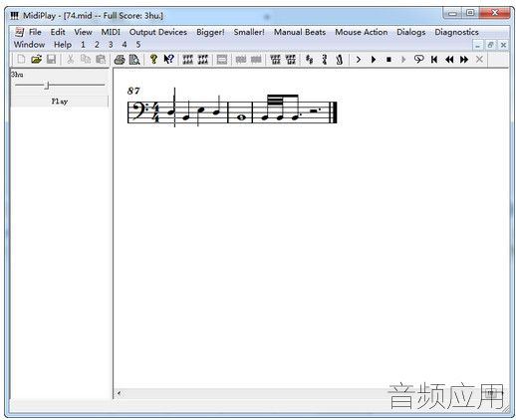Jump to beginning with skip-back icon
Screen dimensions: 516x420
click(434, 60)
